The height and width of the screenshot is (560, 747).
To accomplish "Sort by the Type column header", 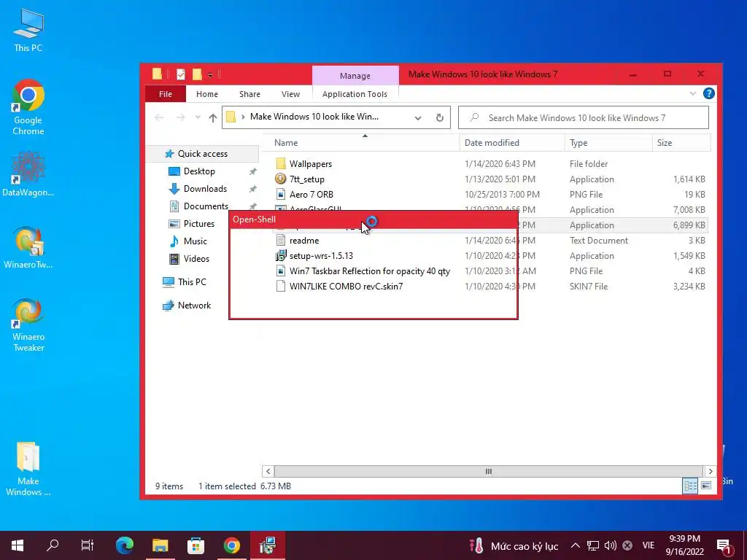I will click(x=608, y=143).
